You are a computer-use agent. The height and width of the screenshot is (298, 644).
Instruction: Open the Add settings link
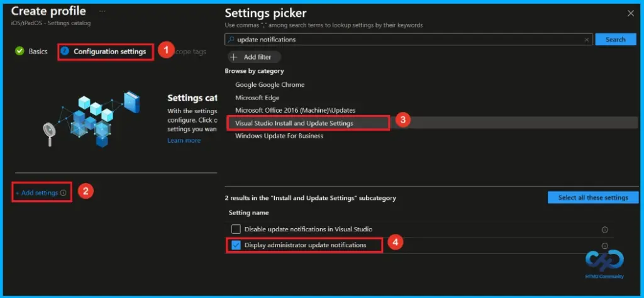40,192
